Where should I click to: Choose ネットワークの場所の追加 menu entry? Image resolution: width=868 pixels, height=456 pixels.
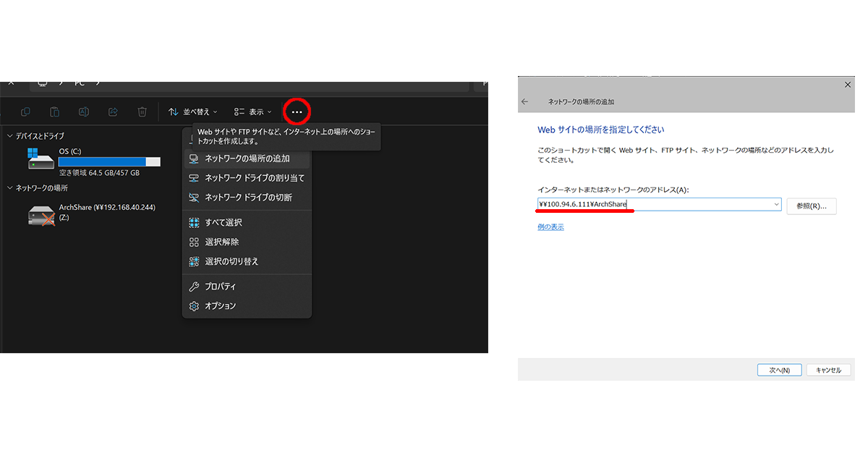(247, 159)
